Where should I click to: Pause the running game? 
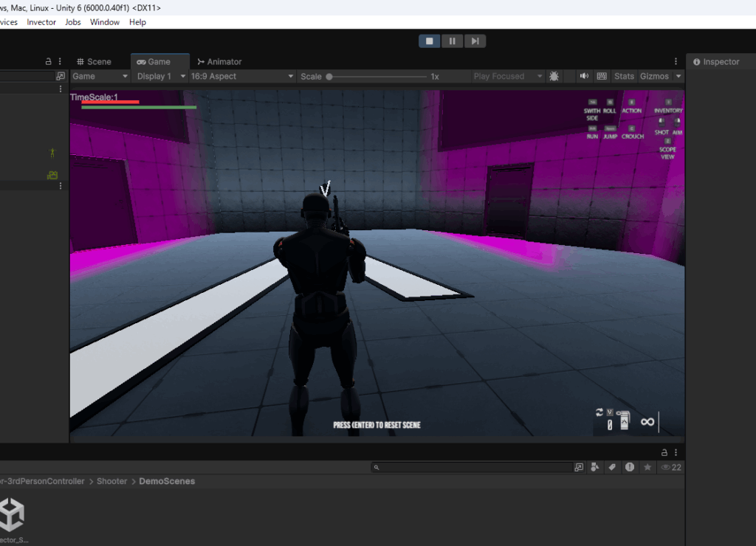453,41
